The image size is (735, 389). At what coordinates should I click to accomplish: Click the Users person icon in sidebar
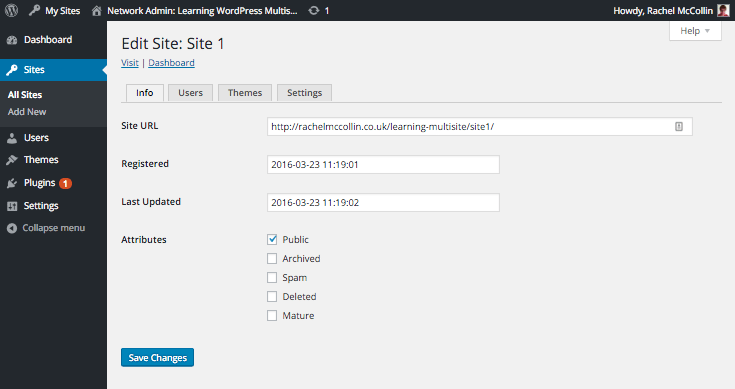[12, 138]
